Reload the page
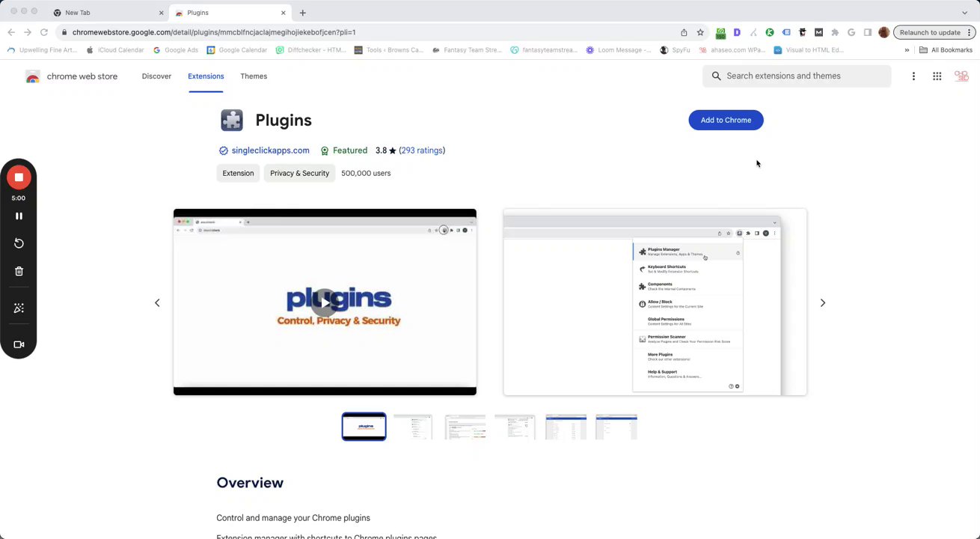 (44, 32)
